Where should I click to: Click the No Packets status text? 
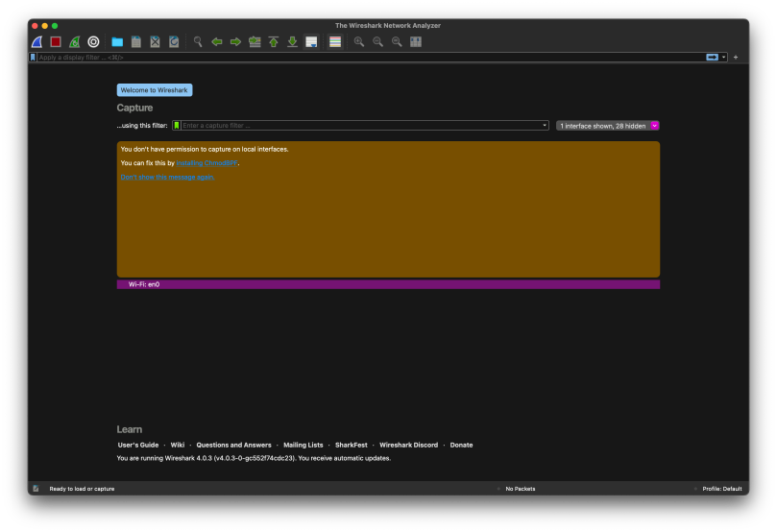521,489
